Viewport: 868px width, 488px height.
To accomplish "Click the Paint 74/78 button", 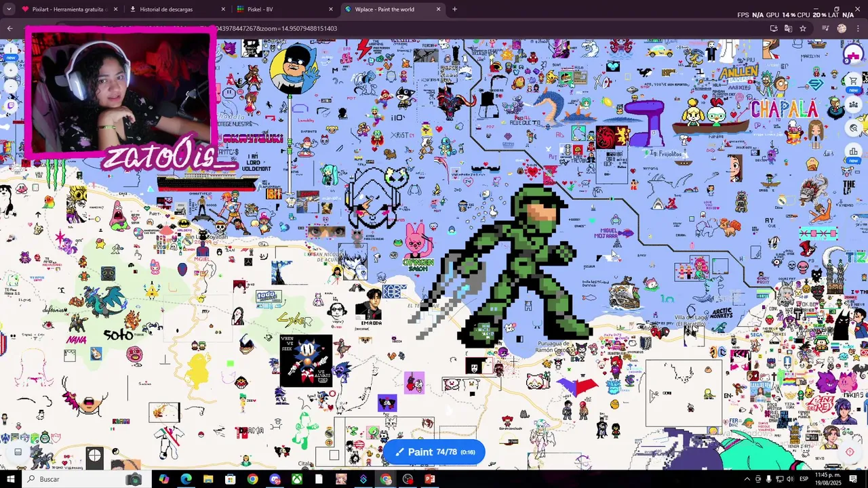I will [434, 452].
